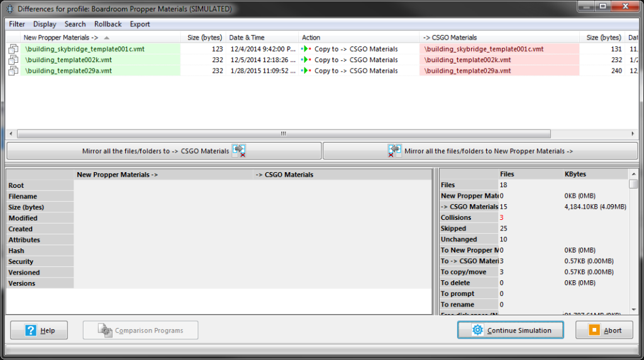The width and height of the screenshot is (644, 360).
Task: Click the orange stop icon on Abort
Action: [x=594, y=330]
